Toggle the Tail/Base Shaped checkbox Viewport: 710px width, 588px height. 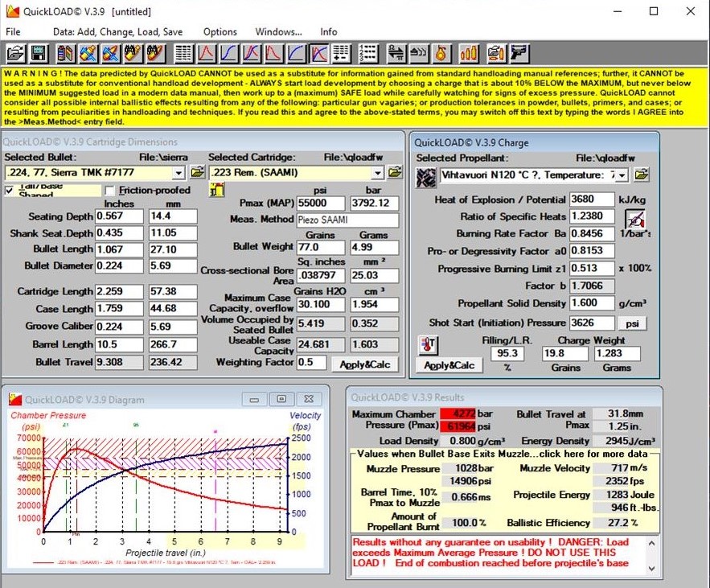pos(9,191)
